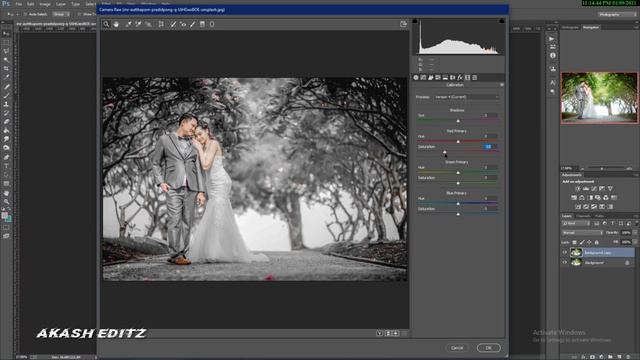Viewport: 640px width, 360px height.
Task: Add a Curves adjustment from Adjustments panel
Action: coord(594,189)
